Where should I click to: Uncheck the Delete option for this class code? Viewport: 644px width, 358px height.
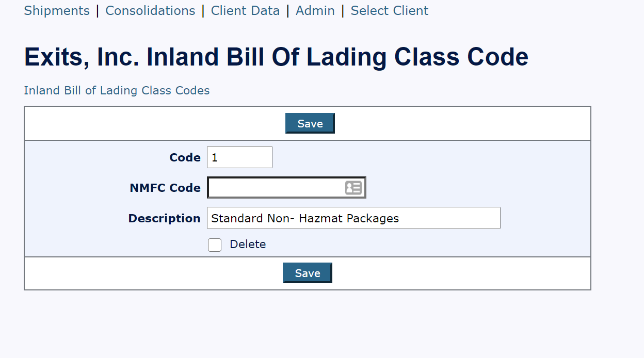point(214,245)
